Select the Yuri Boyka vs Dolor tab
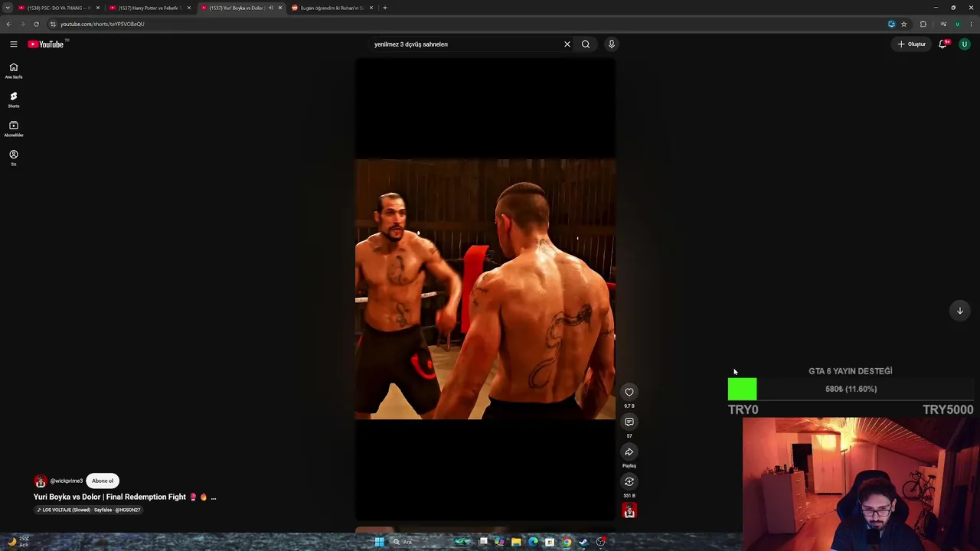The width and height of the screenshot is (980, 551). (236, 8)
